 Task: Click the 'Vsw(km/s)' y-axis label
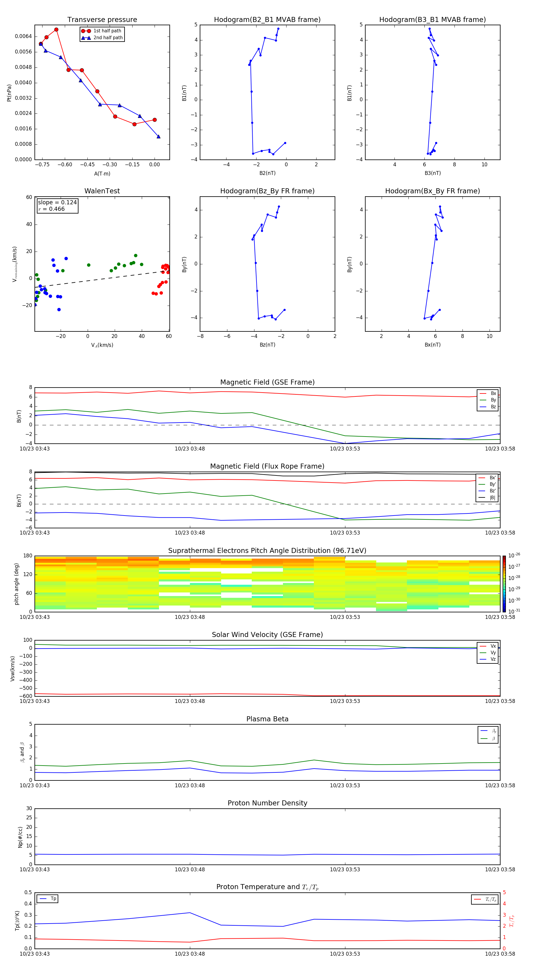[12, 668]
